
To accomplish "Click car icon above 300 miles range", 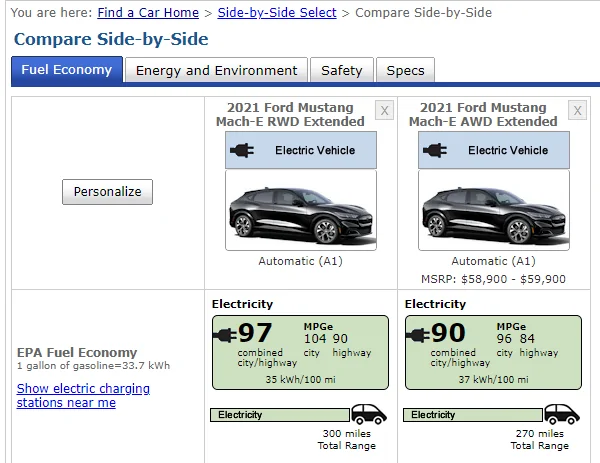I will tap(369, 414).
